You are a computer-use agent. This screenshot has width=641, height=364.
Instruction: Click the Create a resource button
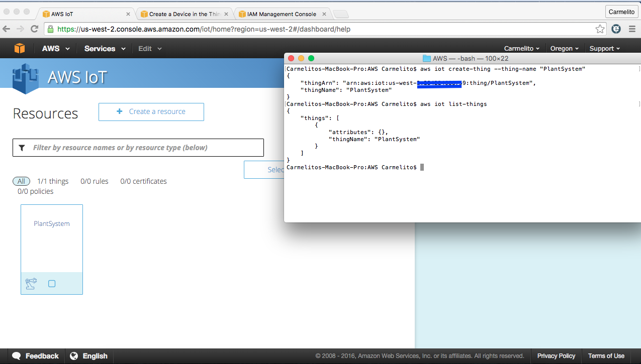(151, 111)
